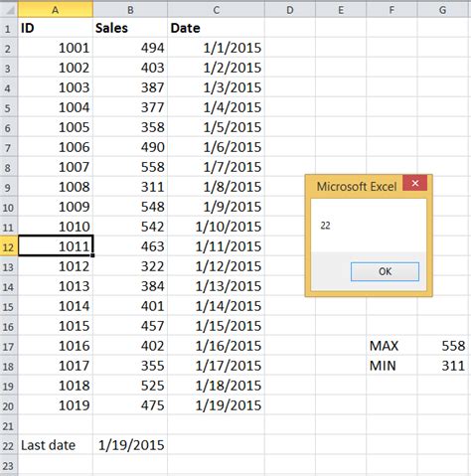Screen dimensions: 471x476
Task: Select column B header
Action: (130, 10)
